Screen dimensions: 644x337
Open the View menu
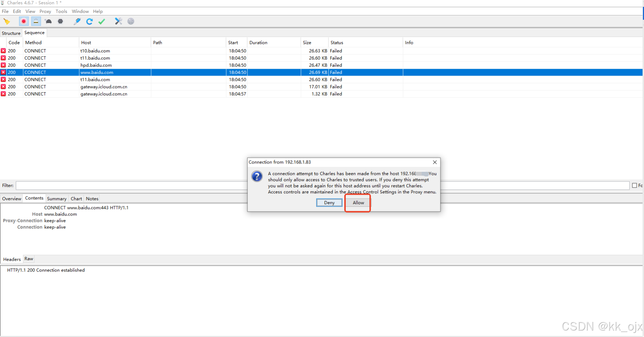point(30,11)
